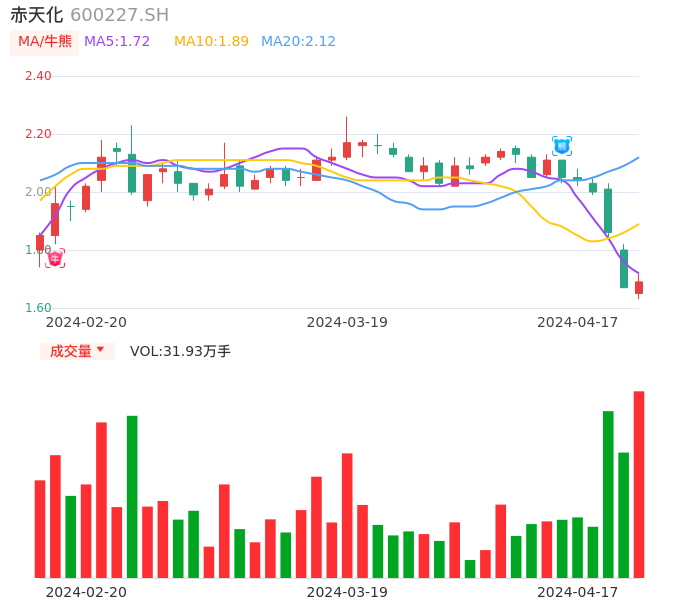
Task: Click the 2.40 price axis label
Action: (38, 76)
